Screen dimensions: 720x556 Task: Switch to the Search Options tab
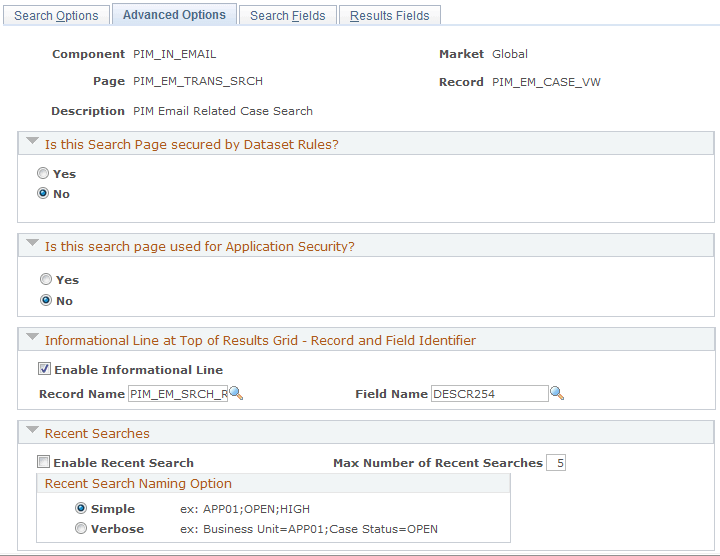[x=56, y=16]
